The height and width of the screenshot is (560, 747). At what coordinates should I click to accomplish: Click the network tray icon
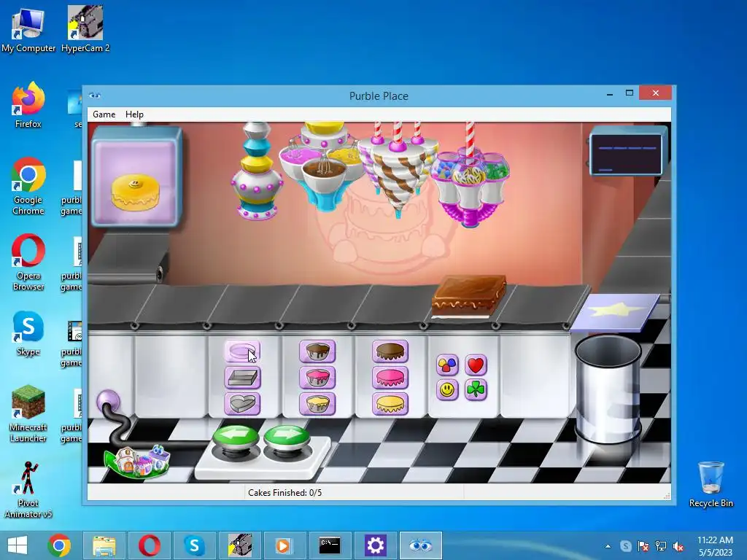tap(661, 546)
